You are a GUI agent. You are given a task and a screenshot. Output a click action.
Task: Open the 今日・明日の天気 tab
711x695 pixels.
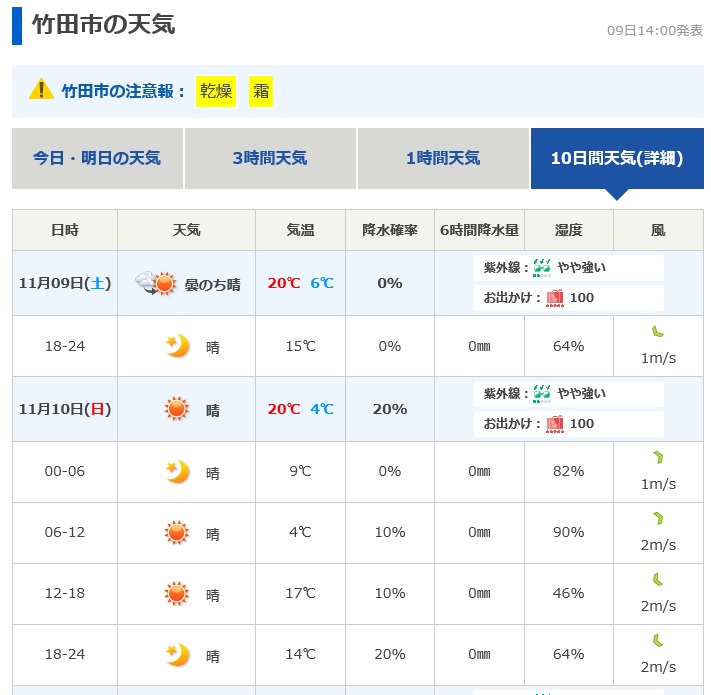click(97, 158)
